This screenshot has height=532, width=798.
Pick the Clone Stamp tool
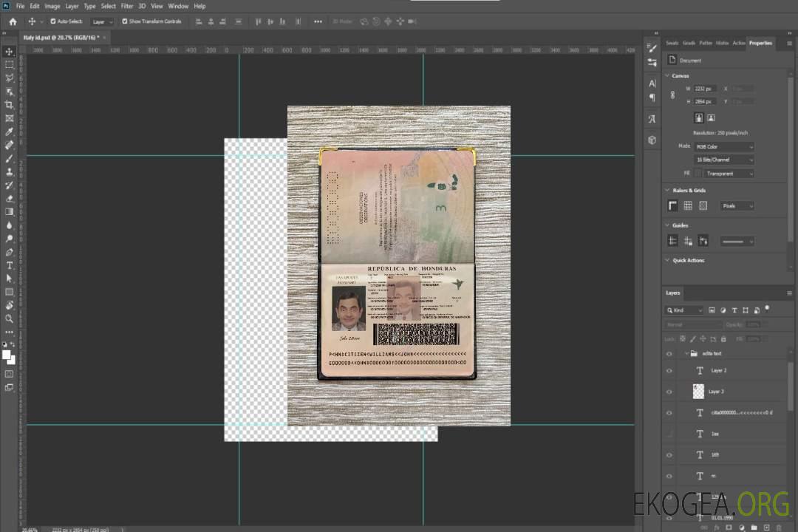[x=10, y=171]
